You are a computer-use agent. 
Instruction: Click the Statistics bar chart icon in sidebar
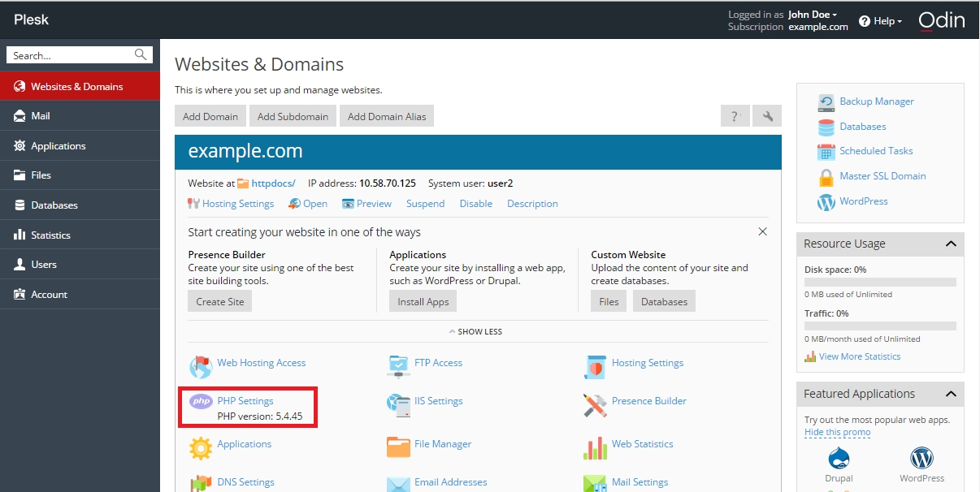click(x=20, y=235)
